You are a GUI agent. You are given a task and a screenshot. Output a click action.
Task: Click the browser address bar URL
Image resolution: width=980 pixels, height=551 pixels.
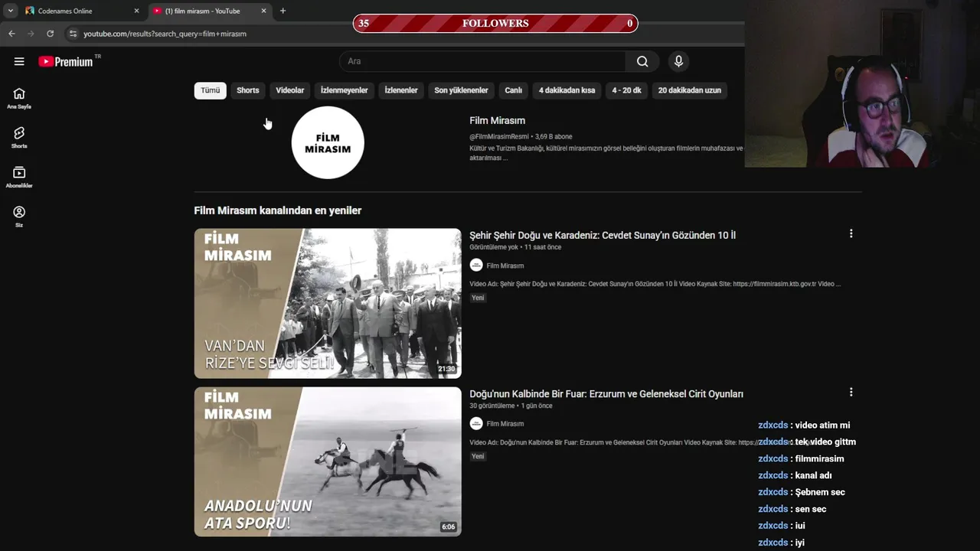point(165,34)
